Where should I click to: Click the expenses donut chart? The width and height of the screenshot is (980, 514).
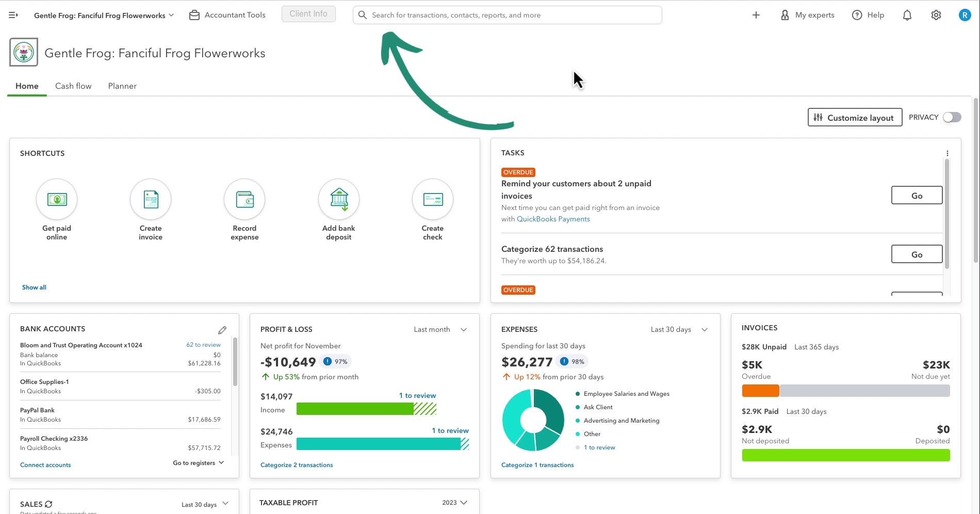(x=533, y=420)
